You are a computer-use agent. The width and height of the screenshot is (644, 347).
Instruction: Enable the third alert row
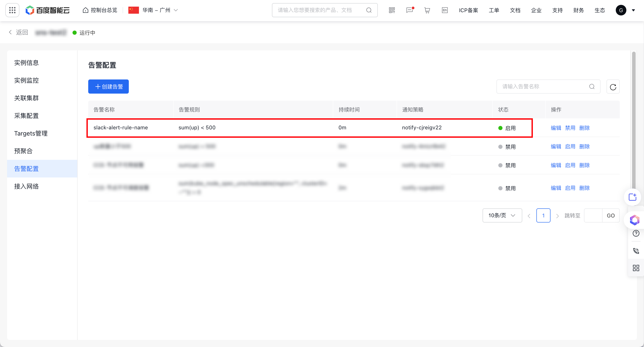[570, 165]
